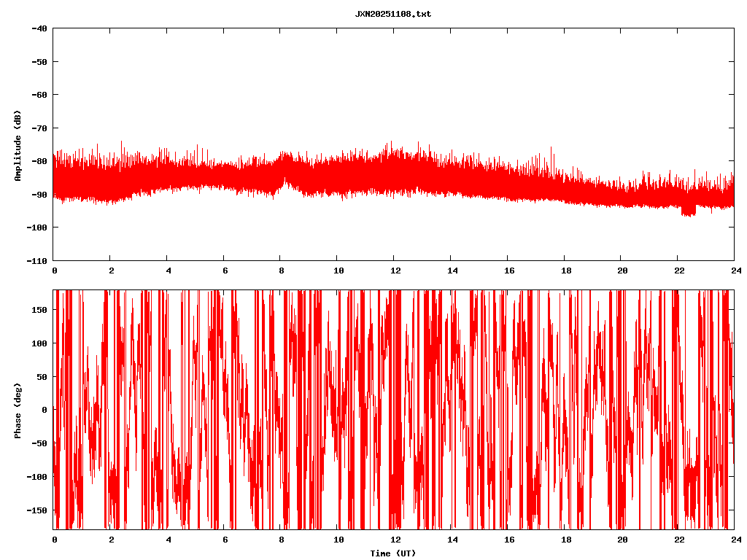
Task: Click hour 4 label under phase plot
Action: coord(168,540)
